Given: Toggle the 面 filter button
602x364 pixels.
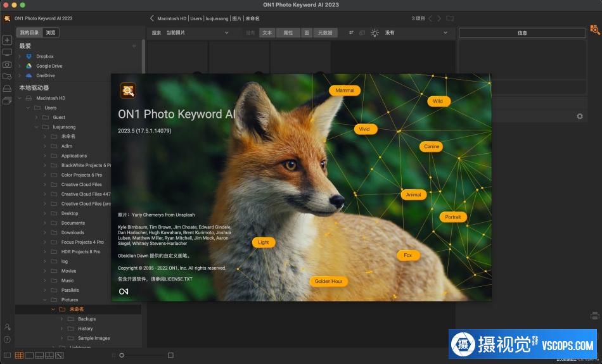Looking at the screenshot, I should click(306, 33).
